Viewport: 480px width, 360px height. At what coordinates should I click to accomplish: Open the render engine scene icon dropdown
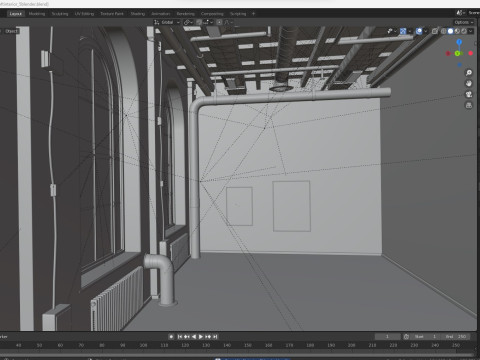coord(460,13)
